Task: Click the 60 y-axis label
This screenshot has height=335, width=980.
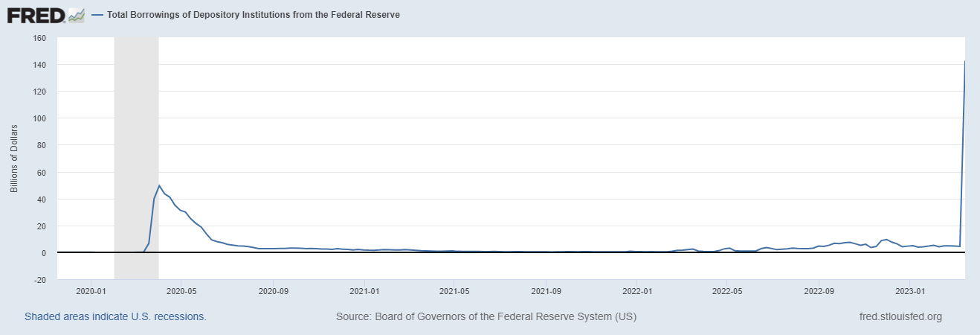Action: click(42, 173)
